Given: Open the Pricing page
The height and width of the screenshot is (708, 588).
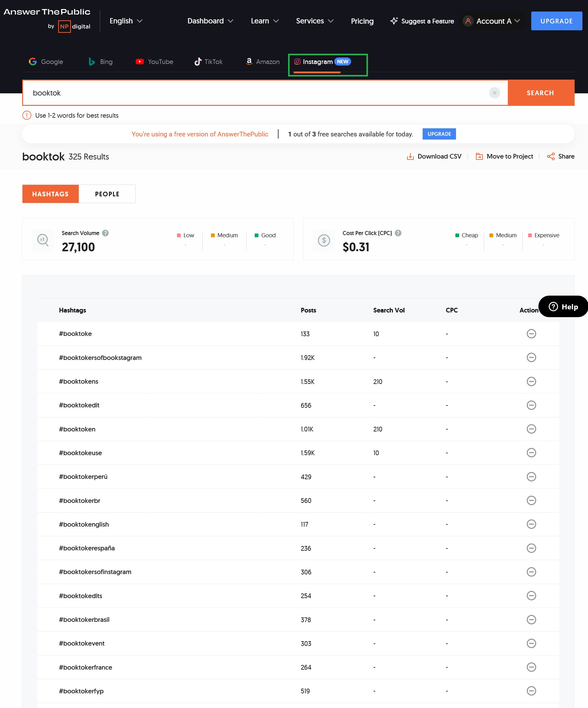Looking at the screenshot, I should click(x=362, y=21).
